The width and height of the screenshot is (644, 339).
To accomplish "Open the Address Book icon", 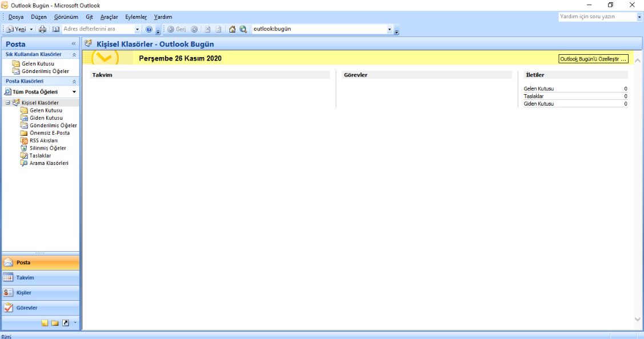I will tap(55, 29).
